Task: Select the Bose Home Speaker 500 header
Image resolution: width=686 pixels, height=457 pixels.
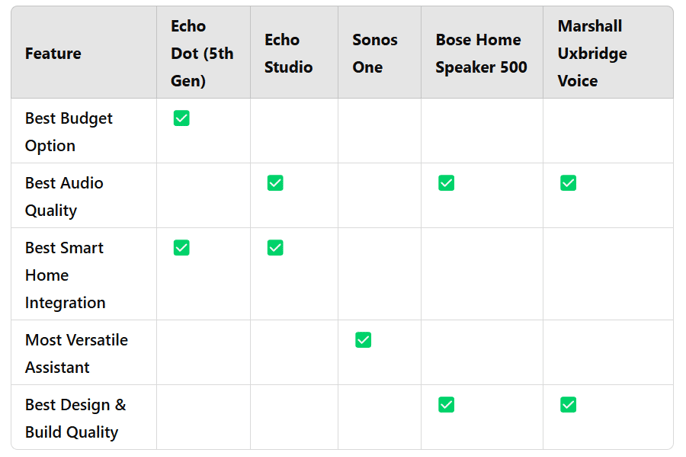Action: [480, 53]
